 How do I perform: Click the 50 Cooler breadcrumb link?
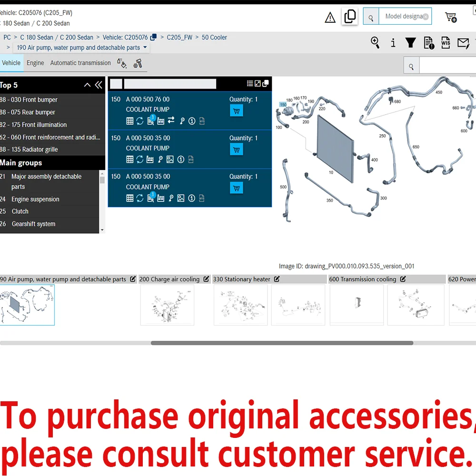point(214,37)
